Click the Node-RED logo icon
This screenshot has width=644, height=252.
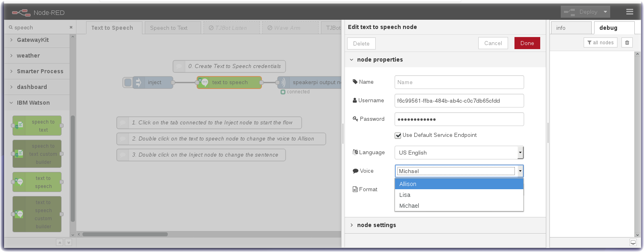tap(21, 12)
